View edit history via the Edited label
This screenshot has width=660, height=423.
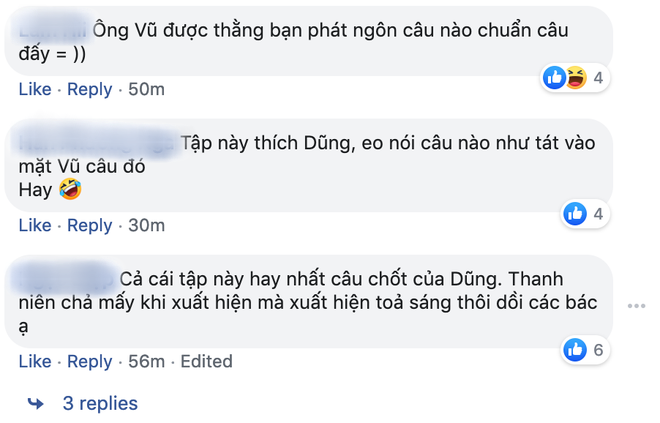(206, 362)
